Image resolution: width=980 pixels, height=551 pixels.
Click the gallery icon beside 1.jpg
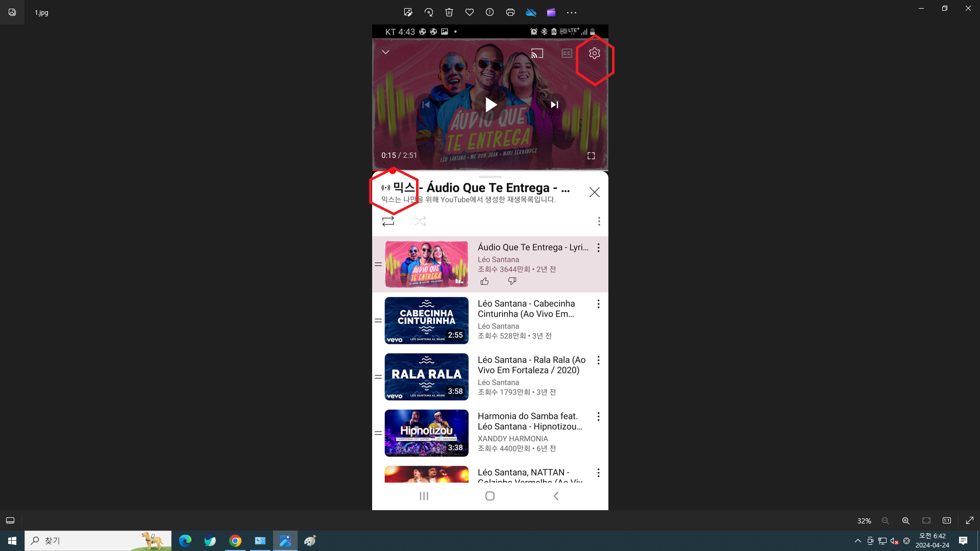pos(12,12)
